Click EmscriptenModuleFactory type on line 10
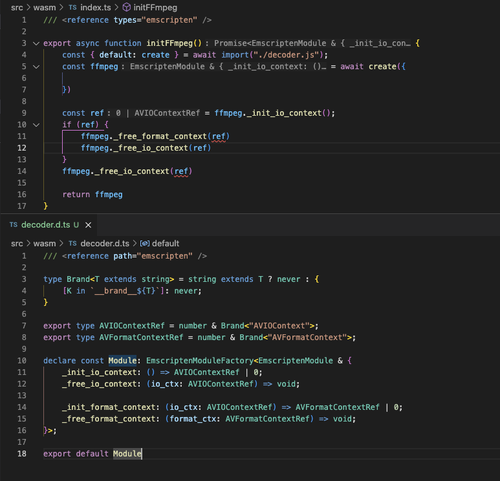Screen dimensions: 500x481 point(200,361)
